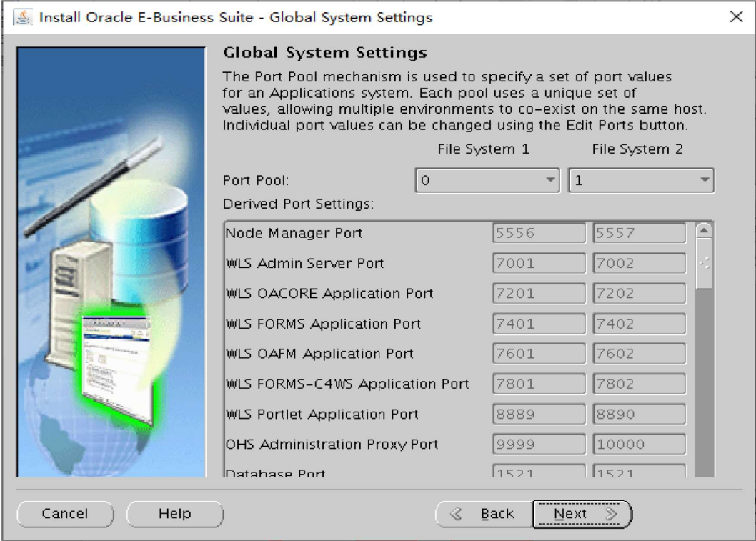Image resolution: width=756 pixels, height=541 pixels.
Task: Click the Port Pool label
Action: click(x=256, y=180)
